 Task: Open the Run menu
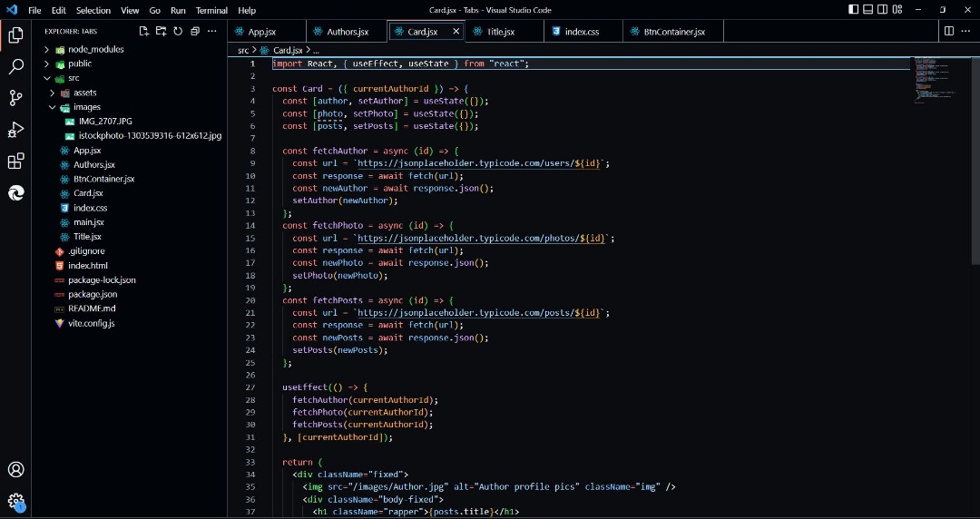click(178, 11)
